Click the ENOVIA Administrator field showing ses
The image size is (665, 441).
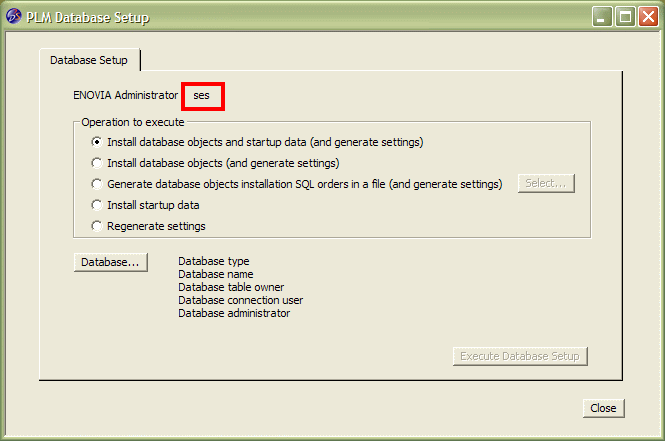202,97
